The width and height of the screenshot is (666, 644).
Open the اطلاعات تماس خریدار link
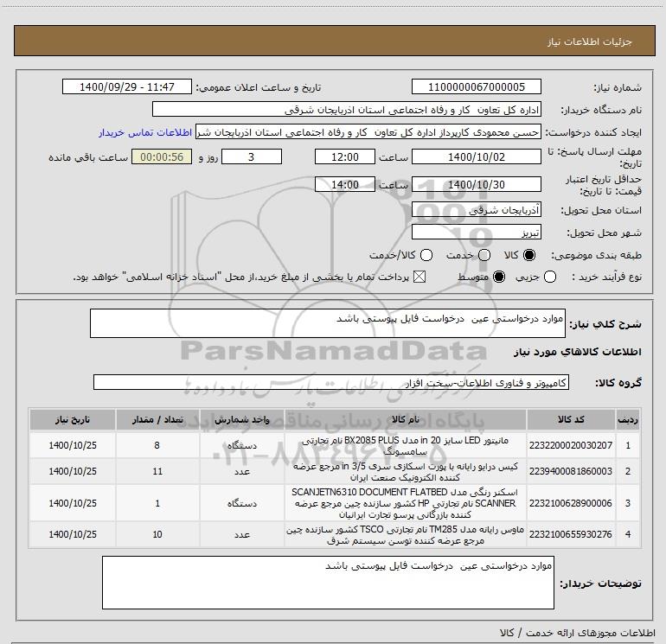click(145, 132)
